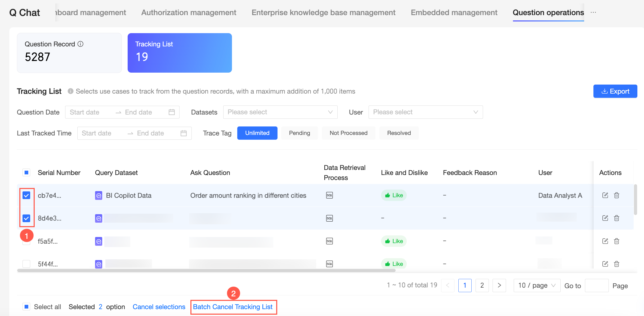Open the Question Date calendar icon
644x316 pixels.
click(172, 112)
